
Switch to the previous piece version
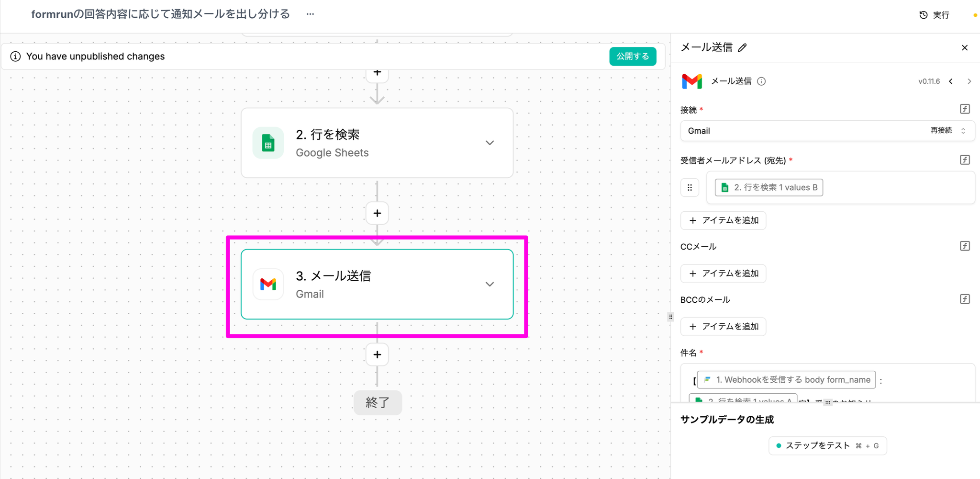click(x=951, y=81)
